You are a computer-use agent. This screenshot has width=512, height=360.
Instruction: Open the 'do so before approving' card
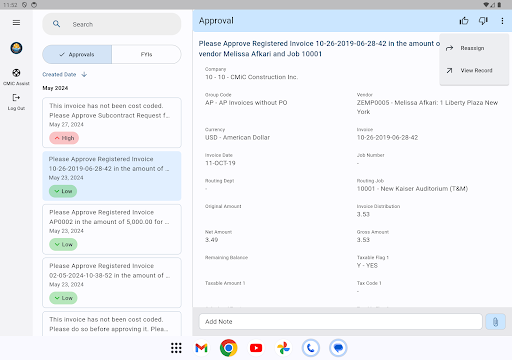[x=112, y=324]
